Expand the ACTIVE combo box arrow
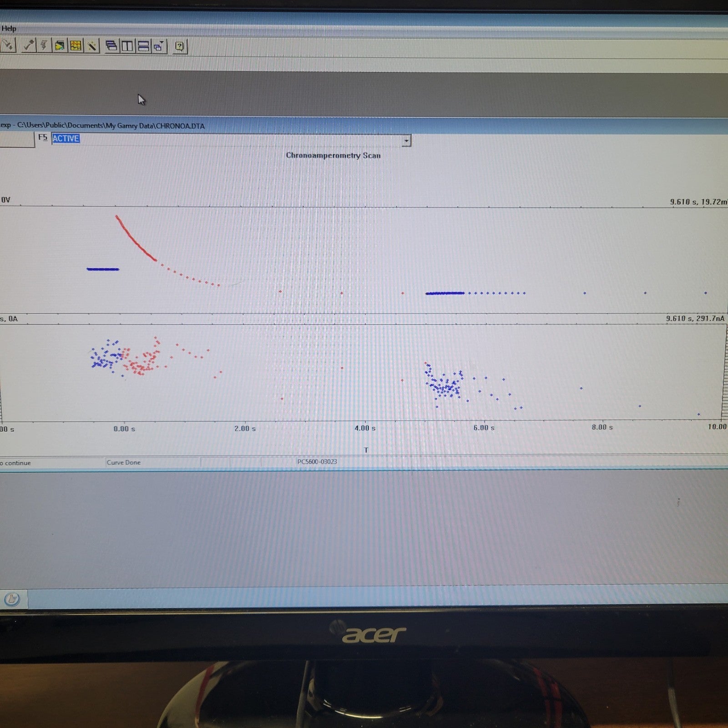The width and height of the screenshot is (728, 728). tap(406, 141)
